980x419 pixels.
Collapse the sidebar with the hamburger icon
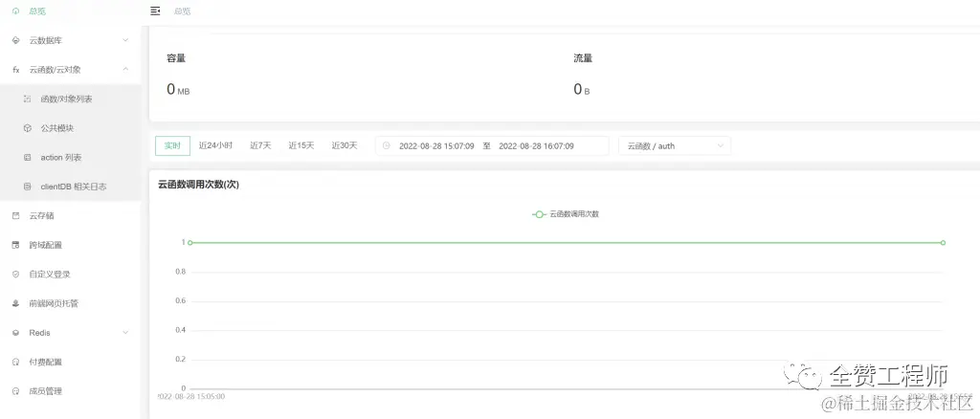click(x=156, y=11)
